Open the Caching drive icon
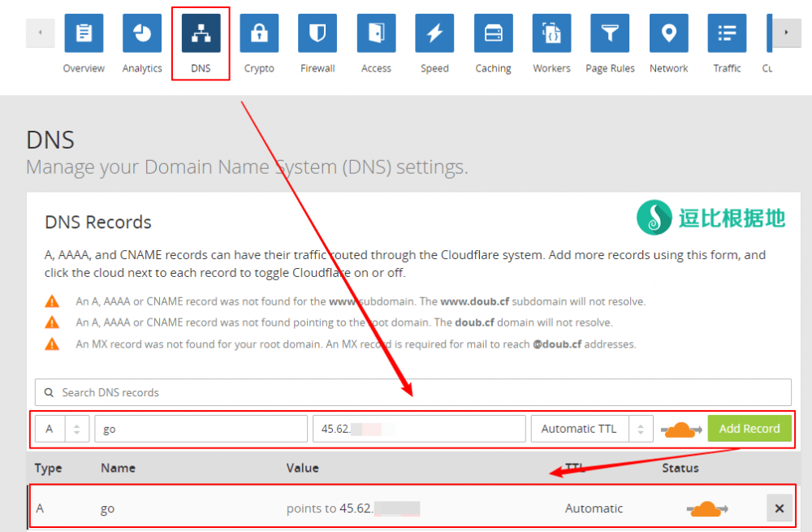 click(493, 33)
